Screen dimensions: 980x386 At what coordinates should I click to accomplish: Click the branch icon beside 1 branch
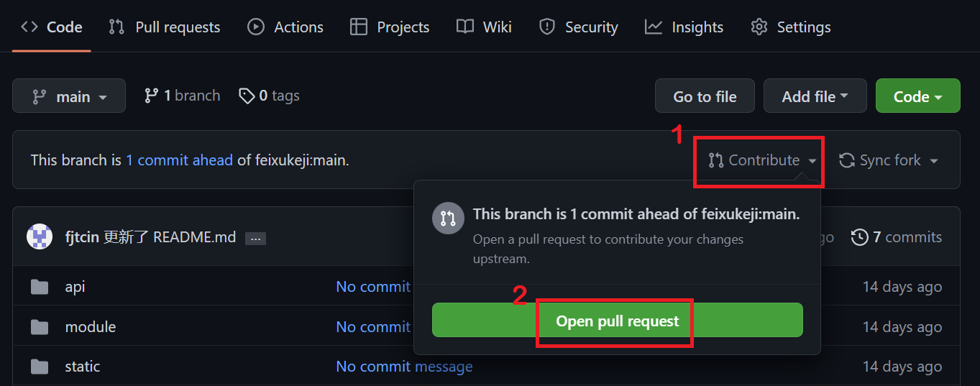tap(151, 96)
